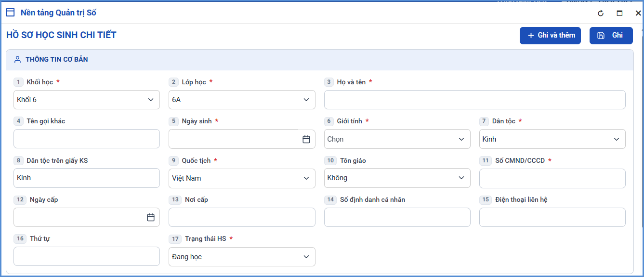Click the Số CMND/CCCD input field
The image size is (644, 277).
pyautogui.click(x=552, y=178)
